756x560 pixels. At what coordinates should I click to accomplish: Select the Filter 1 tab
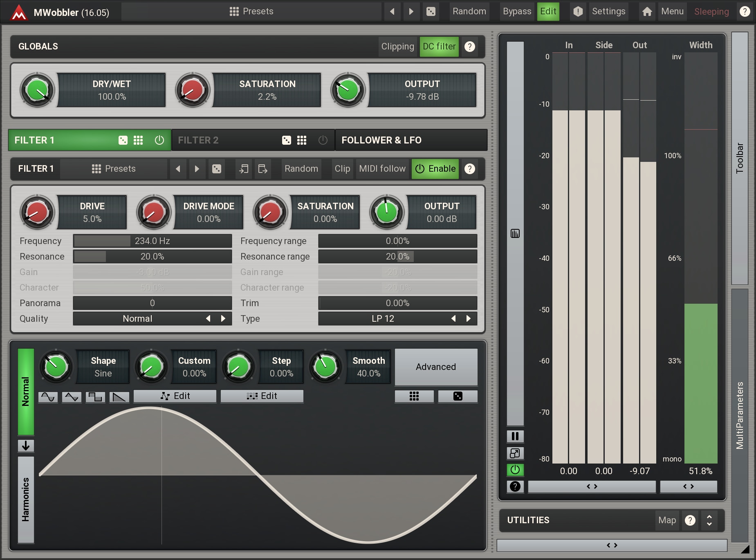pyautogui.click(x=90, y=140)
